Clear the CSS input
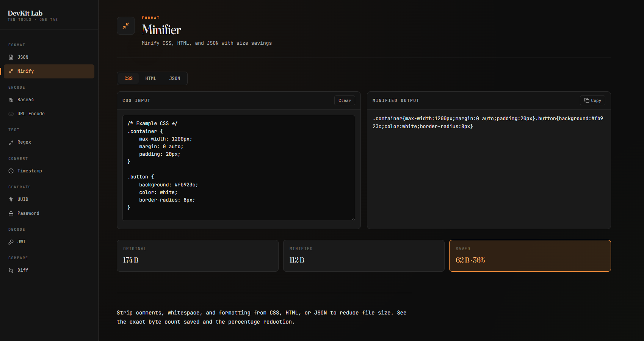 coord(345,100)
